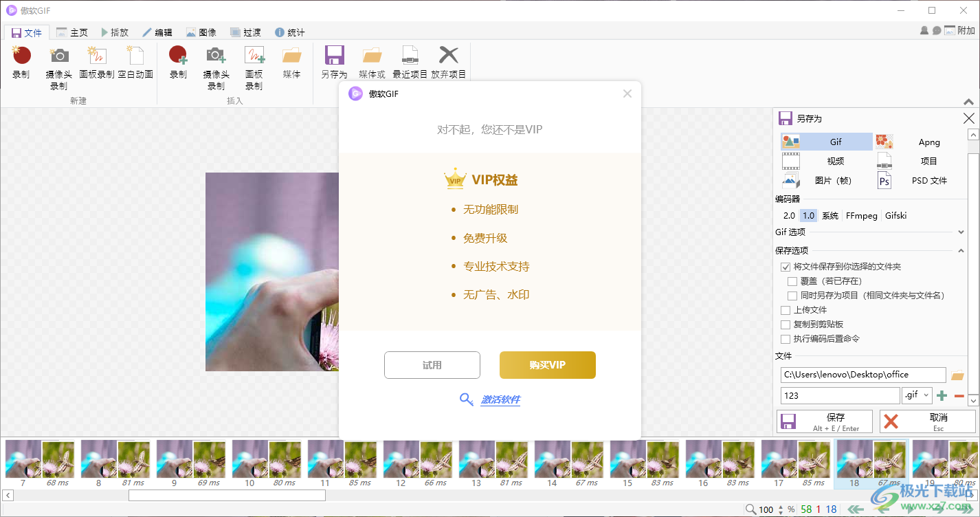Viewport: 980px width, 517px height.
Task: Click Webcam Record icon in New group
Action: click(59, 56)
